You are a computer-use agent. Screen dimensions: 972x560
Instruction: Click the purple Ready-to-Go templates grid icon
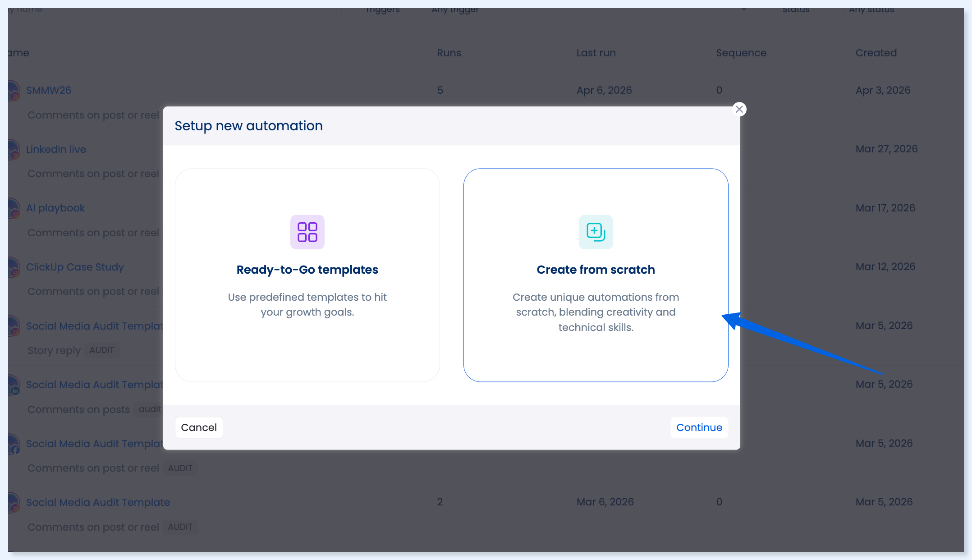[x=307, y=232]
